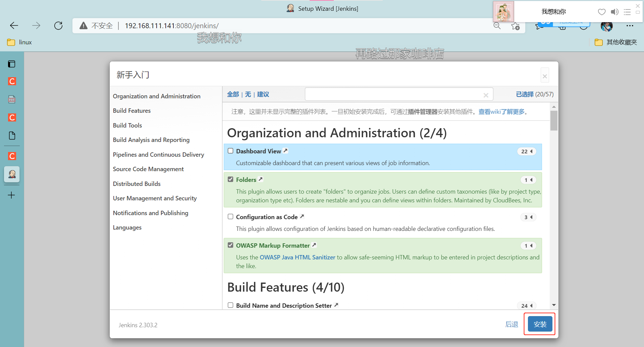Switch to the PDF sidebar tab

12,99
